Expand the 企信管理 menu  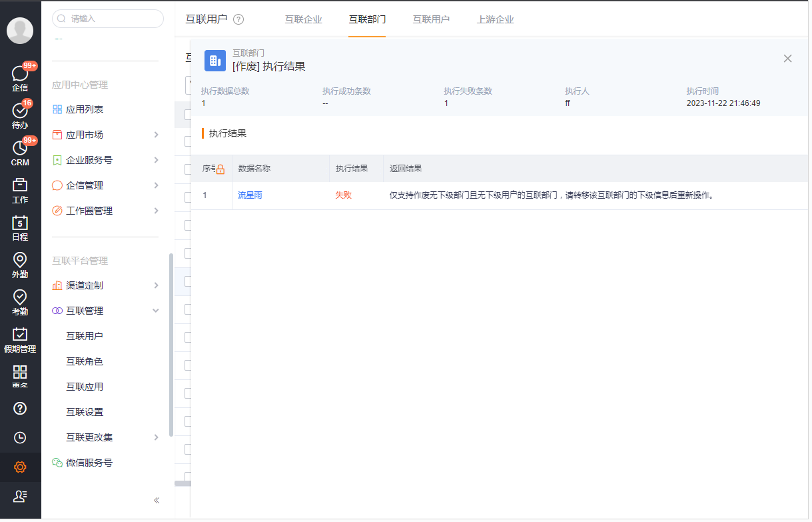[157, 185]
